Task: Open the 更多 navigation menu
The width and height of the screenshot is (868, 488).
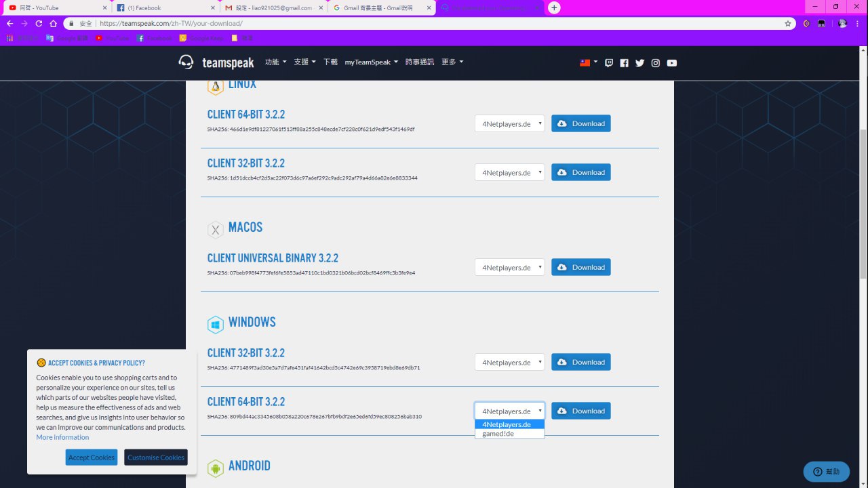Action: [452, 62]
